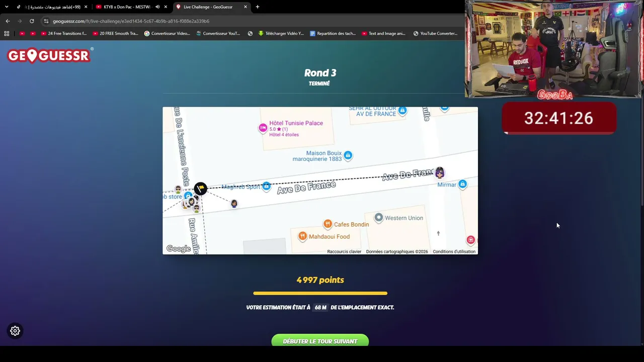The image size is (644, 362).
Task: Click the lone avatar right of the flag
Action: point(234,204)
